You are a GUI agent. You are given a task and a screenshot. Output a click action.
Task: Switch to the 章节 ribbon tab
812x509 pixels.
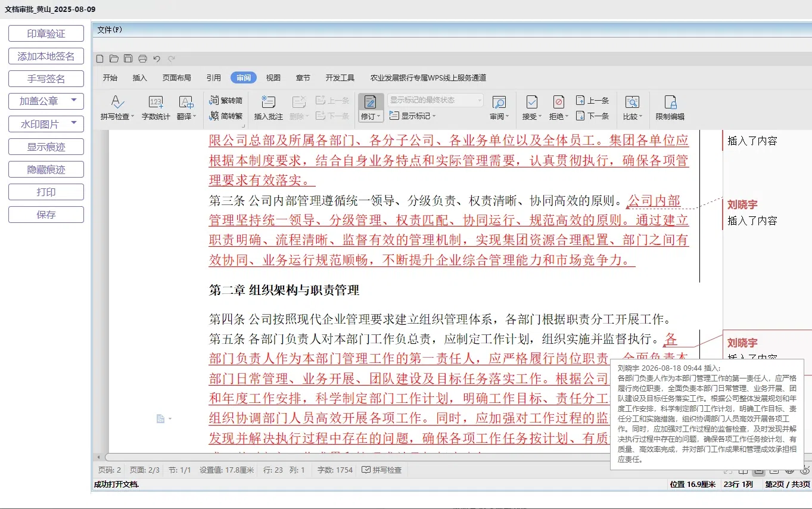[303, 77]
